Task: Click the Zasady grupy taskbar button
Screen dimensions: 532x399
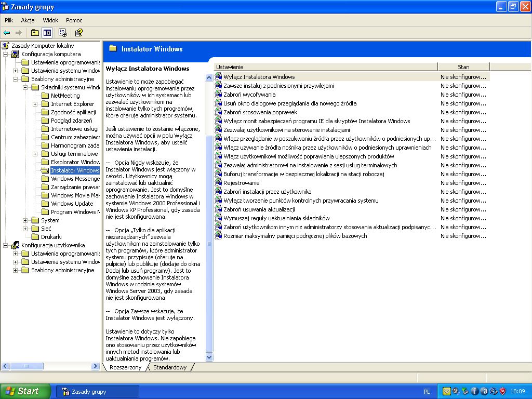Action: (x=97, y=392)
